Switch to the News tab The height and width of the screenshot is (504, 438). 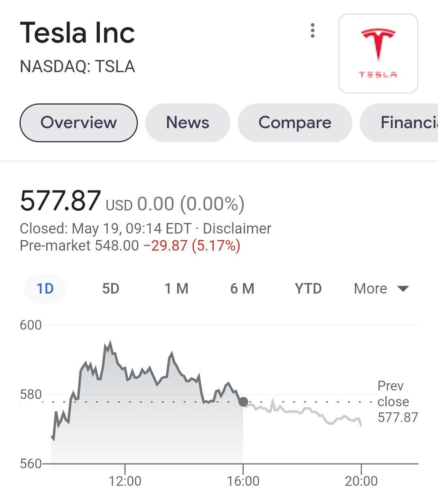[x=187, y=122]
